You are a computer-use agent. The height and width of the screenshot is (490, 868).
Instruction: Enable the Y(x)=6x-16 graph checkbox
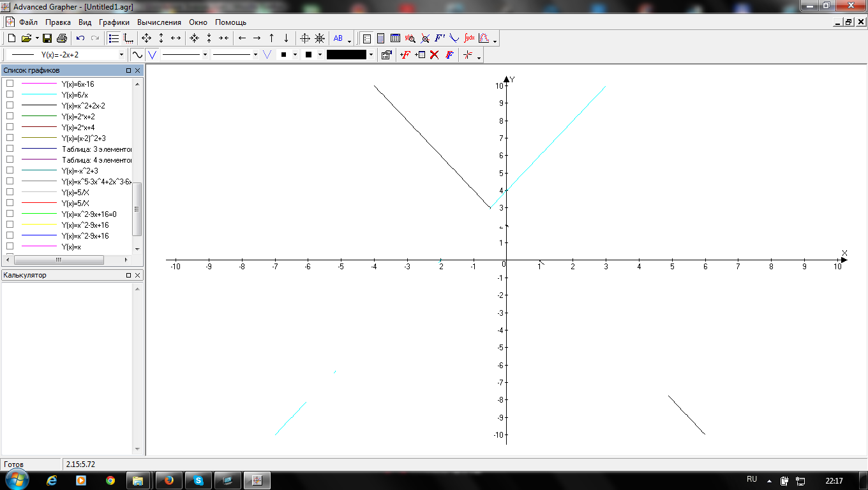(x=10, y=84)
